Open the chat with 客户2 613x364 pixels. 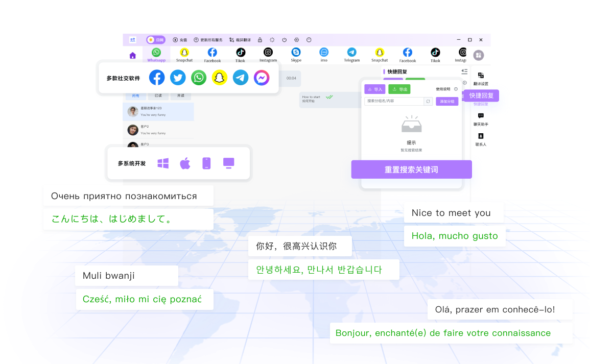click(158, 130)
